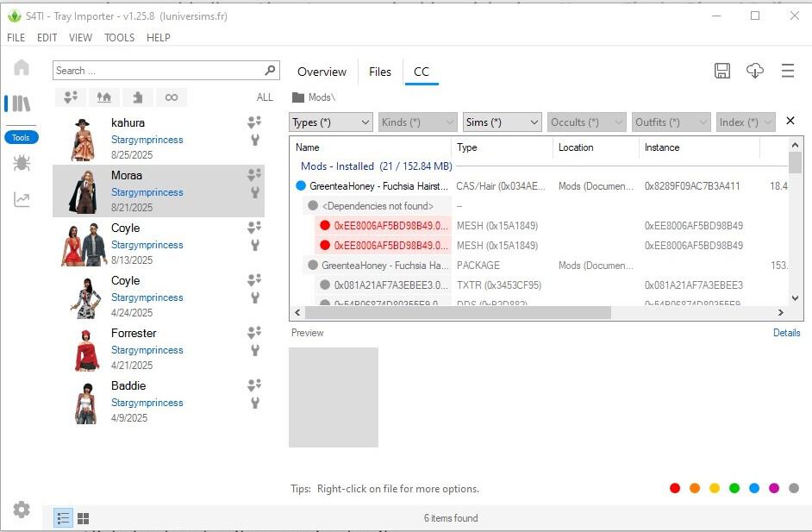Open the statistics chart icon in sidebar
812x532 pixels.
(22, 199)
